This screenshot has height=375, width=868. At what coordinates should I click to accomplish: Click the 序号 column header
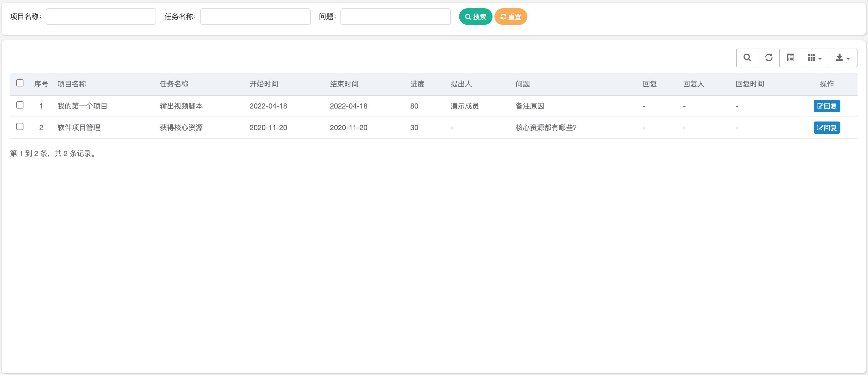(x=41, y=84)
